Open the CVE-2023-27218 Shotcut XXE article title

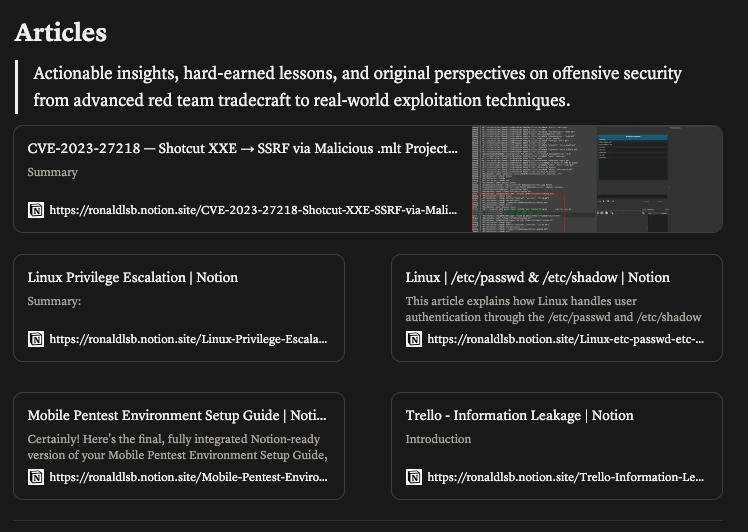coord(242,148)
